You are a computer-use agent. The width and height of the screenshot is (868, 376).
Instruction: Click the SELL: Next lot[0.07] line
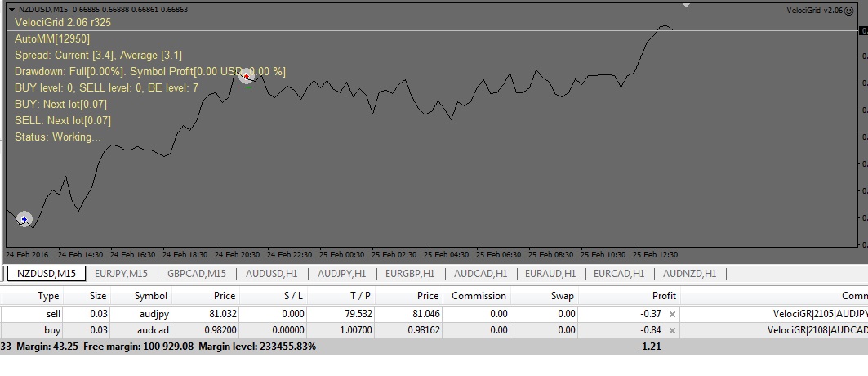[x=63, y=121]
